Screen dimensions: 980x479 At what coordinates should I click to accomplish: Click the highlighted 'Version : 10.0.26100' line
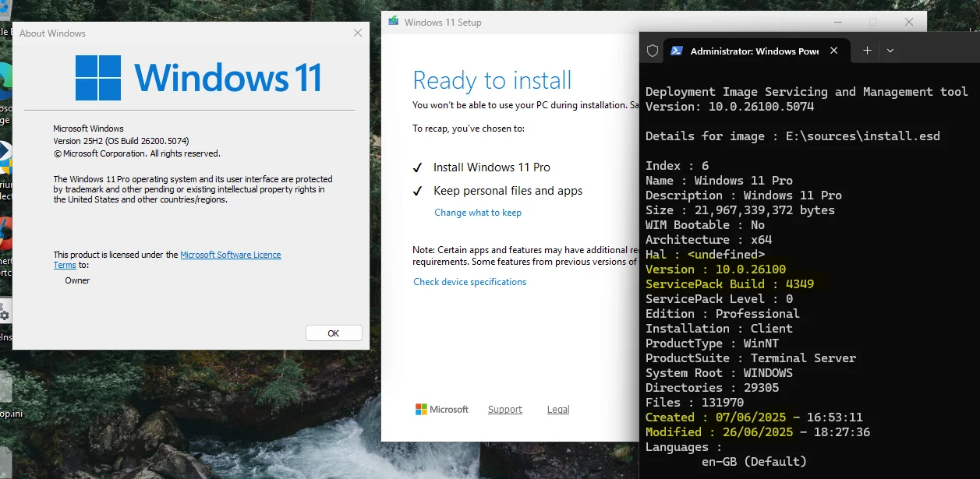click(716, 269)
